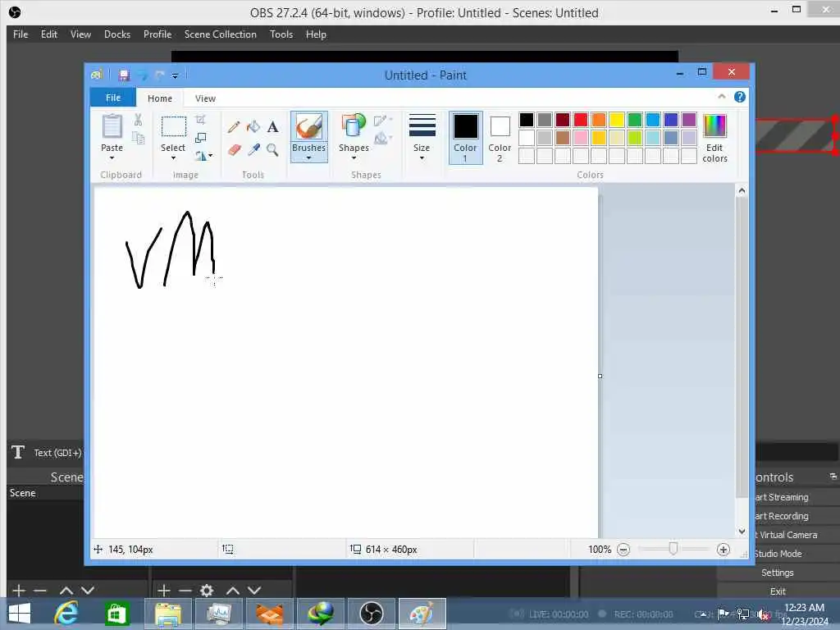The image size is (840, 630).
Task: Select the Text tool in Paint
Action: click(x=272, y=127)
